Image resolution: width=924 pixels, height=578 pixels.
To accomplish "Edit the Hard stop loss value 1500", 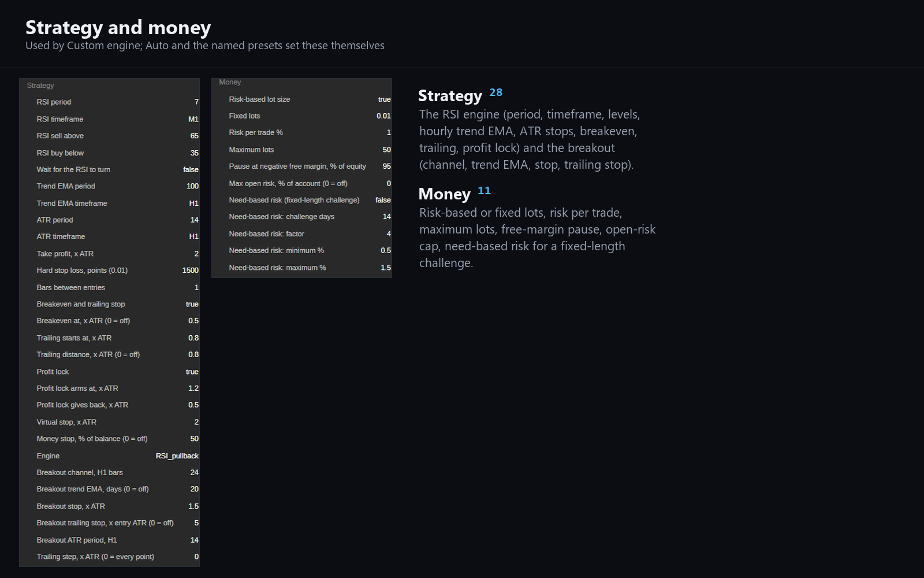I will point(190,271).
